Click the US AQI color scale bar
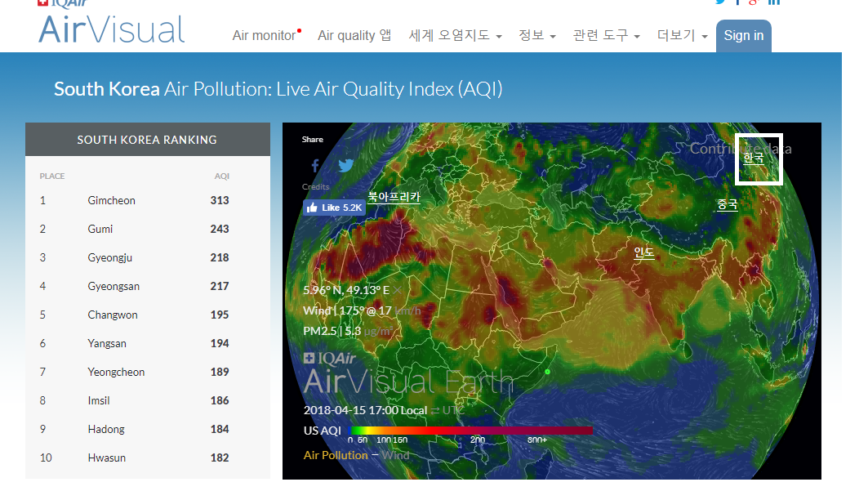 coord(470,430)
